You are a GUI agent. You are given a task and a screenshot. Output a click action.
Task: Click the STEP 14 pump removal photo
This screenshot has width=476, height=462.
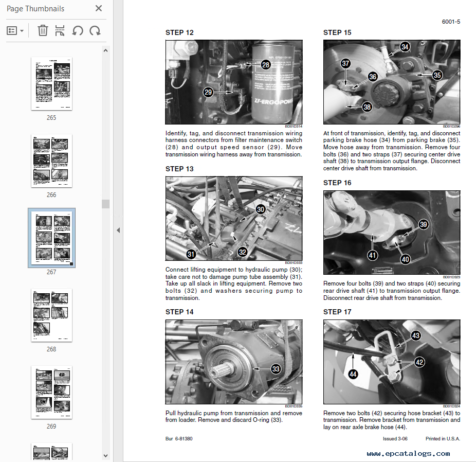coord(234,362)
